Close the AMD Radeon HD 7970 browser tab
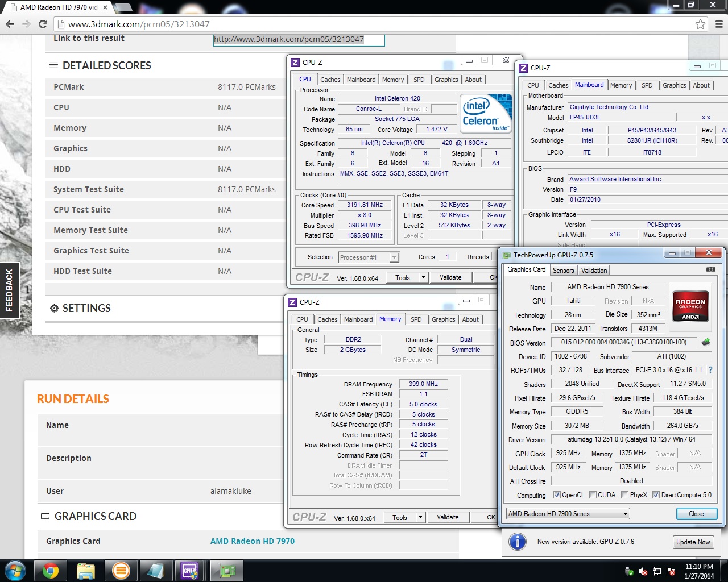Image resolution: width=728 pixels, height=582 pixels. pyautogui.click(x=105, y=7)
